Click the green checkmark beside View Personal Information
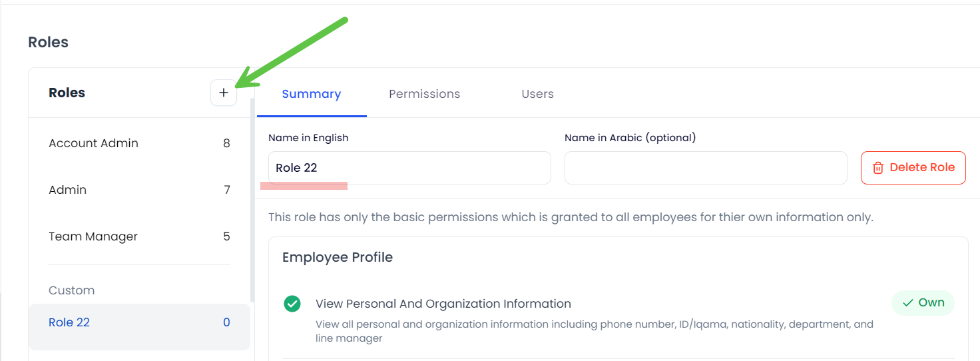Image resolution: width=980 pixels, height=361 pixels. [x=292, y=304]
